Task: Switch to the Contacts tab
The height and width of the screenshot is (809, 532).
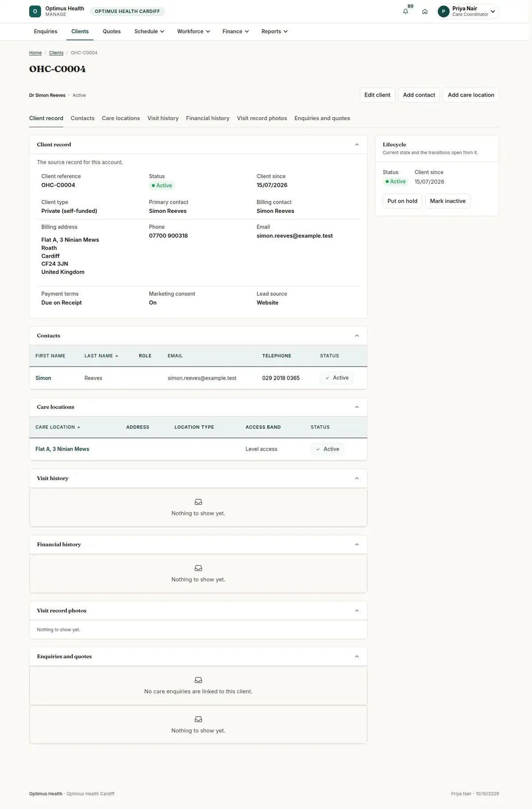Action: click(x=82, y=118)
